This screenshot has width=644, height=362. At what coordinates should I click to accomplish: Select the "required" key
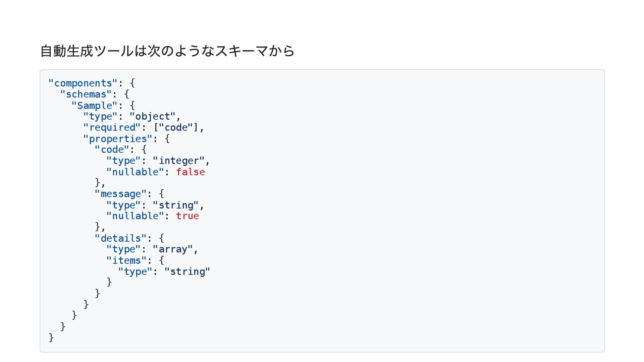coord(112,127)
